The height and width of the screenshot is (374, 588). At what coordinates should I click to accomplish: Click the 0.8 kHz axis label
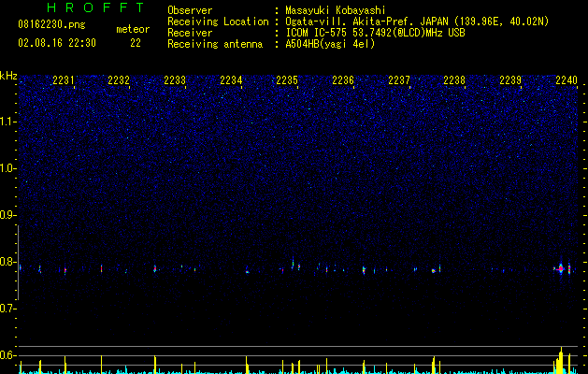[x=7, y=262]
